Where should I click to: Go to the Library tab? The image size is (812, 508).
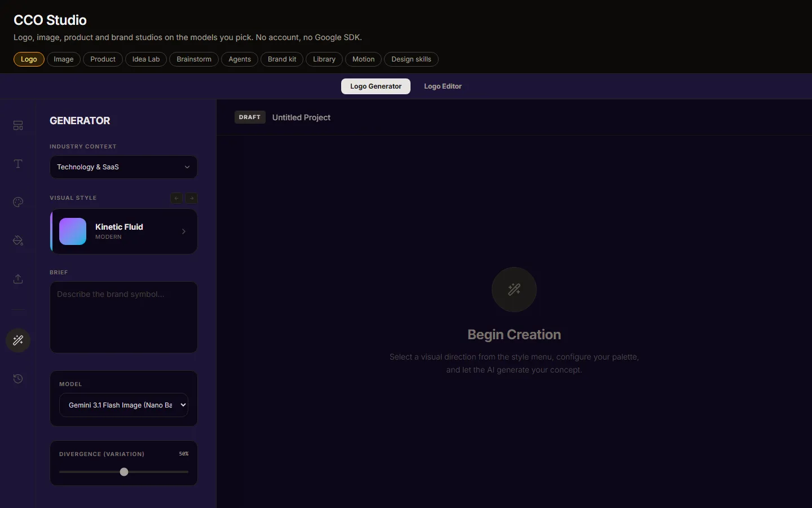[x=324, y=59]
